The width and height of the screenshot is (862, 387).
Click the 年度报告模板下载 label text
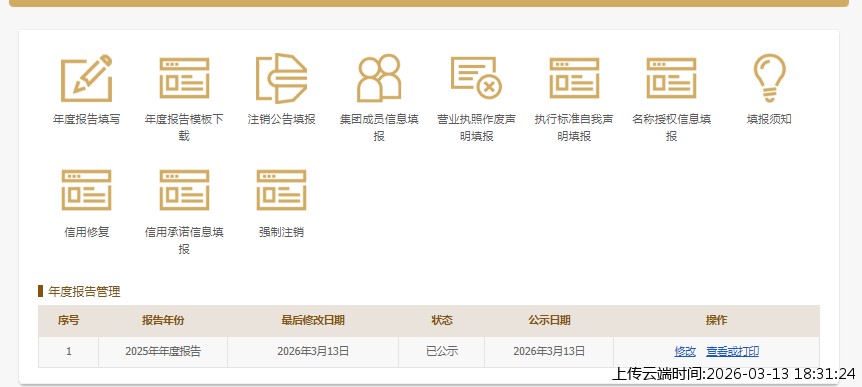(184, 128)
